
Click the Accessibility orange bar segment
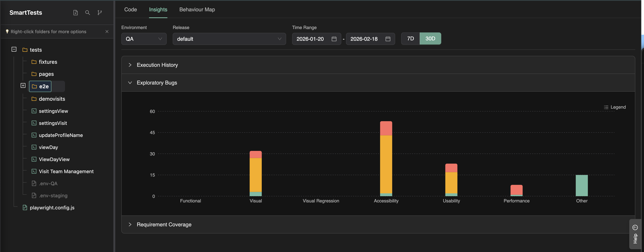click(x=386, y=165)
